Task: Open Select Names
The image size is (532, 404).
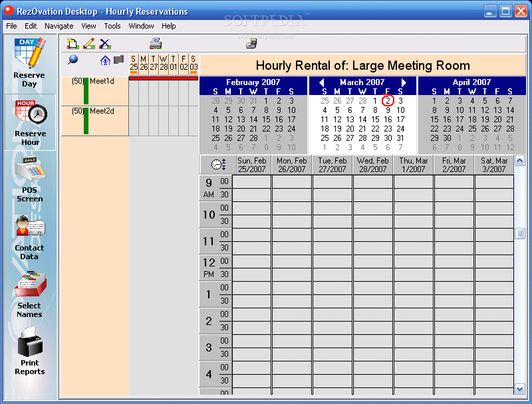Action: (29, 294)
